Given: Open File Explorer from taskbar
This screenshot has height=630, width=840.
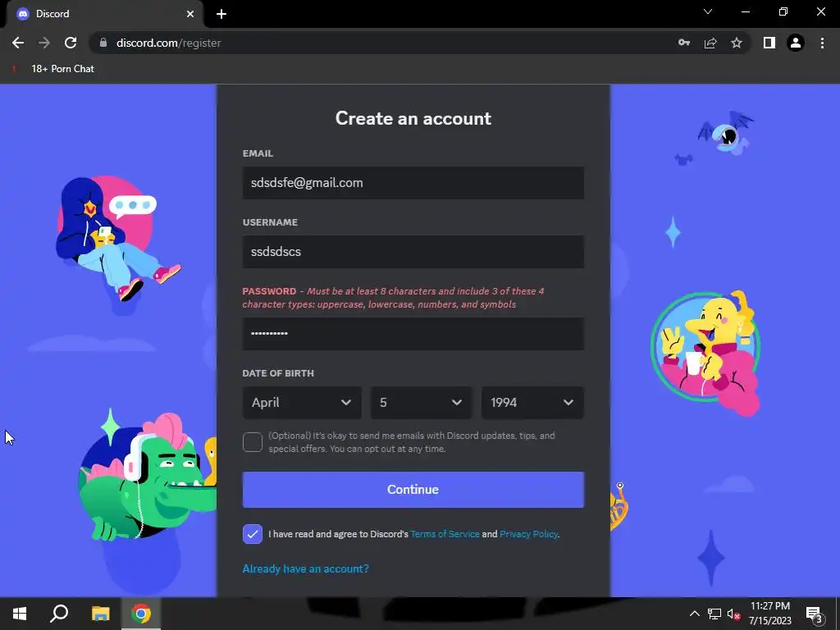Looking at the screenshot, I should coord(100,614).
